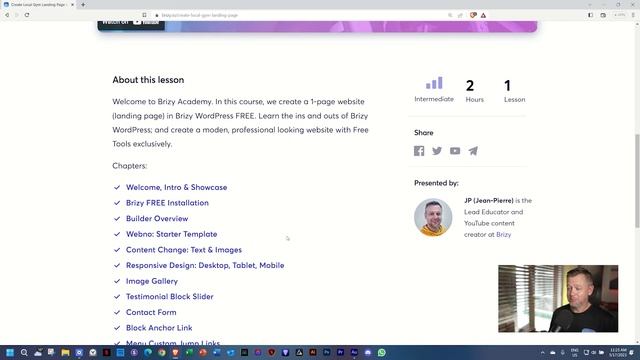This screenshot has width=640, height=360.
Task: Click the browser back arrow
Action: pyautogui.click(x=7, y=15)
